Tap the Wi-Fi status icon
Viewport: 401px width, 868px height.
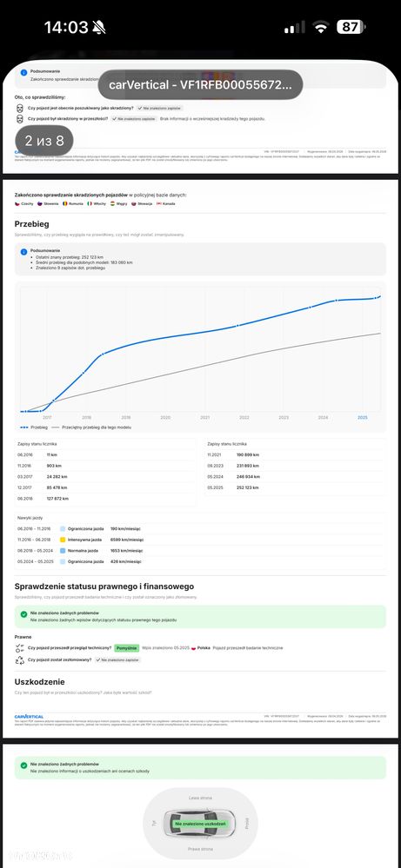pos(321,27)
